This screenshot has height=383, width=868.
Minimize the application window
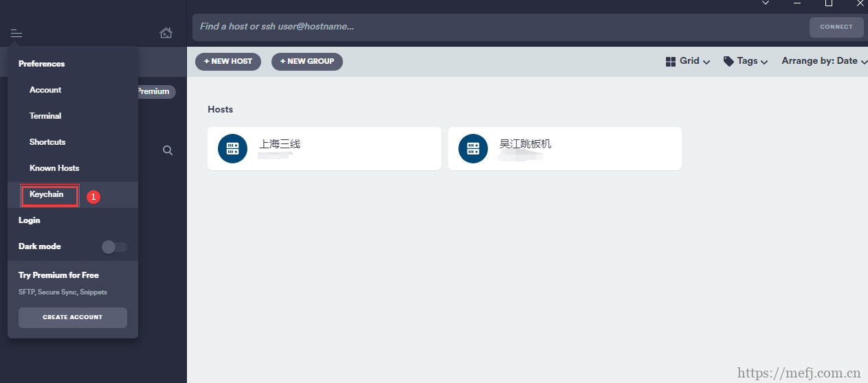point(797,3)
